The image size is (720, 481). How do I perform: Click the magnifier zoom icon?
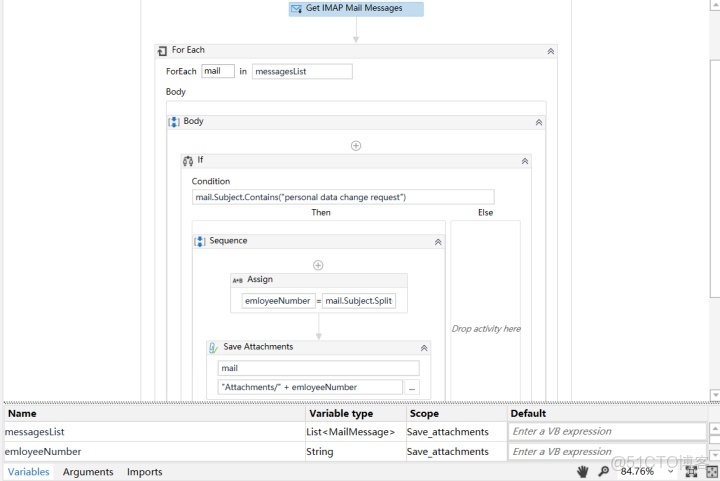604,471
